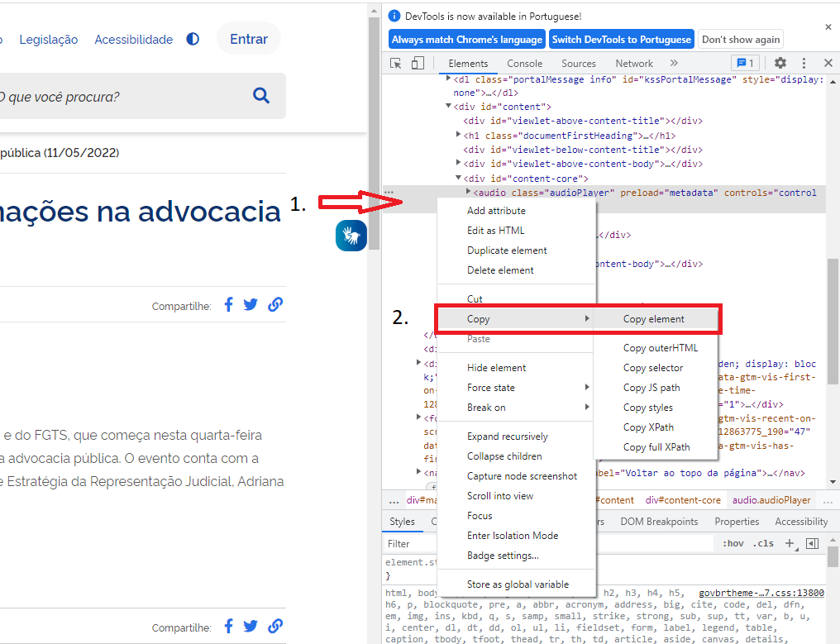
Task: Add a new style rule with plus icon
Action: [790, 543]
